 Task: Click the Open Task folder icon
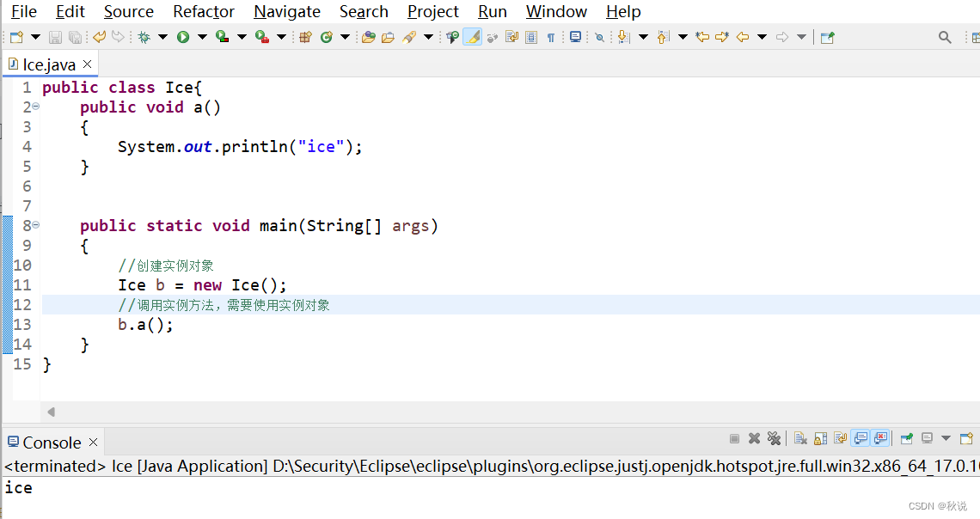click(x=388, y=38)
